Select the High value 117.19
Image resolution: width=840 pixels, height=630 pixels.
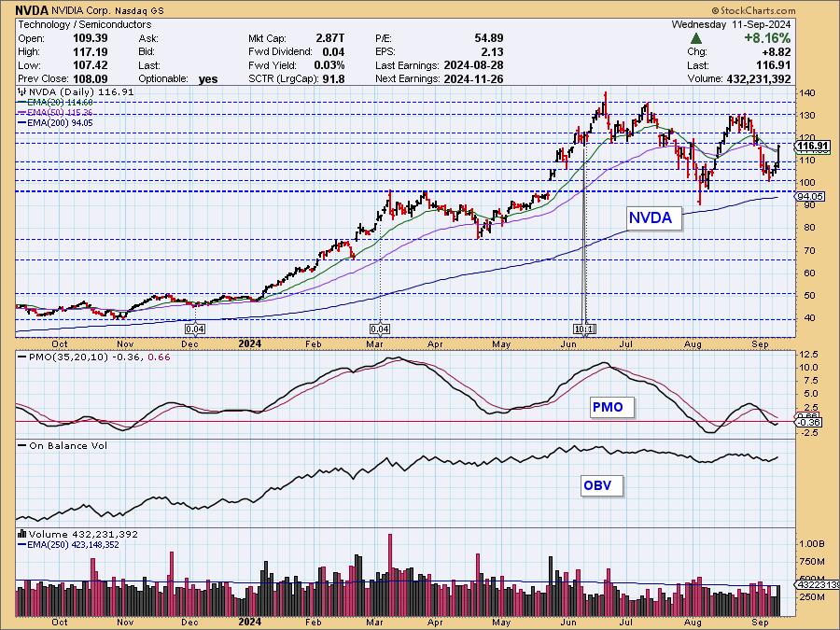(90, 51)
